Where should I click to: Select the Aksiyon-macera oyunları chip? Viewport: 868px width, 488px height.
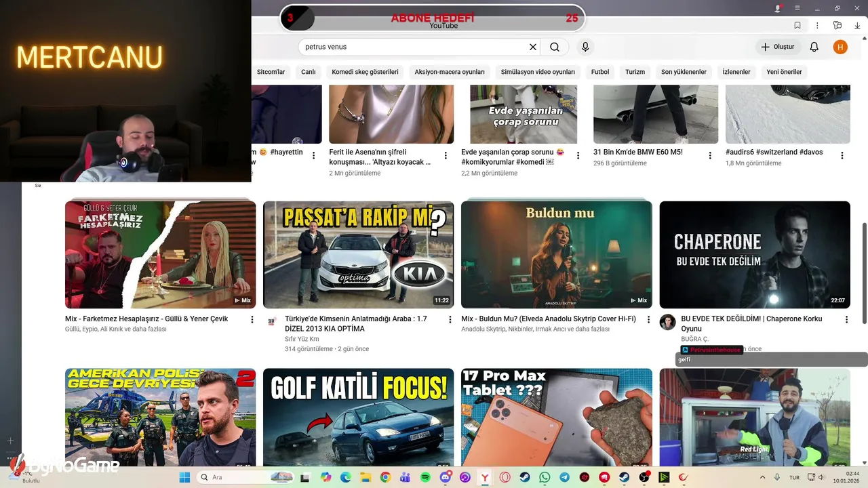pyautogui.click(x=450, y=72)
